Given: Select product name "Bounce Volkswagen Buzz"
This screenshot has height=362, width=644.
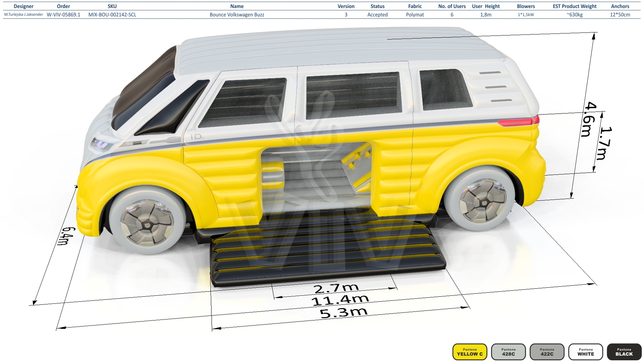Looking at the screenshot, I should click(237, 15).
